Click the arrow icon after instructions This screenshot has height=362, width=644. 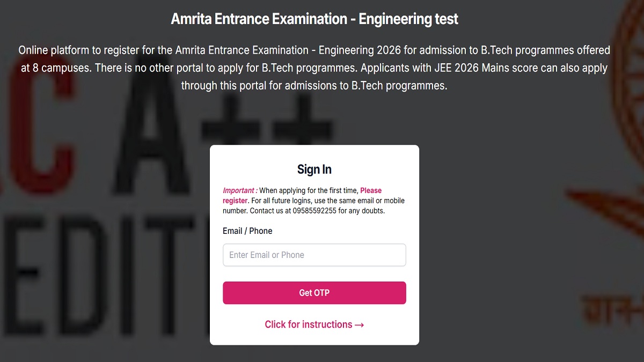(360, 325)
